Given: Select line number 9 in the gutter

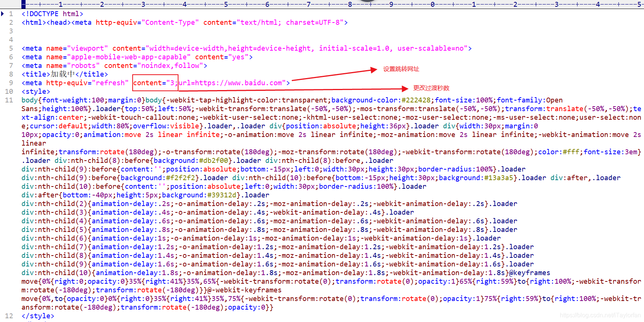Looking at the screenshot, I should tap(11, 83).
